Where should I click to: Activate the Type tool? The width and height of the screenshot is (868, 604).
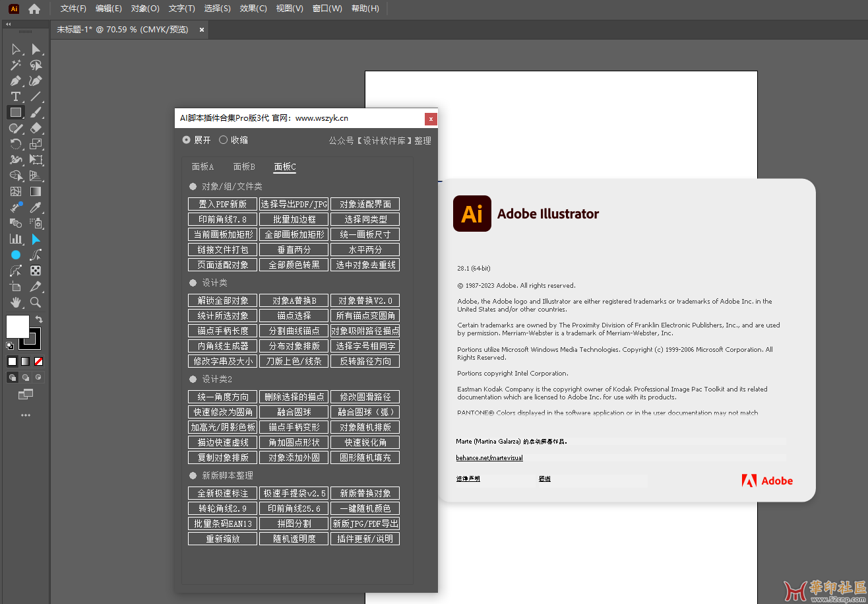(16, 97)
